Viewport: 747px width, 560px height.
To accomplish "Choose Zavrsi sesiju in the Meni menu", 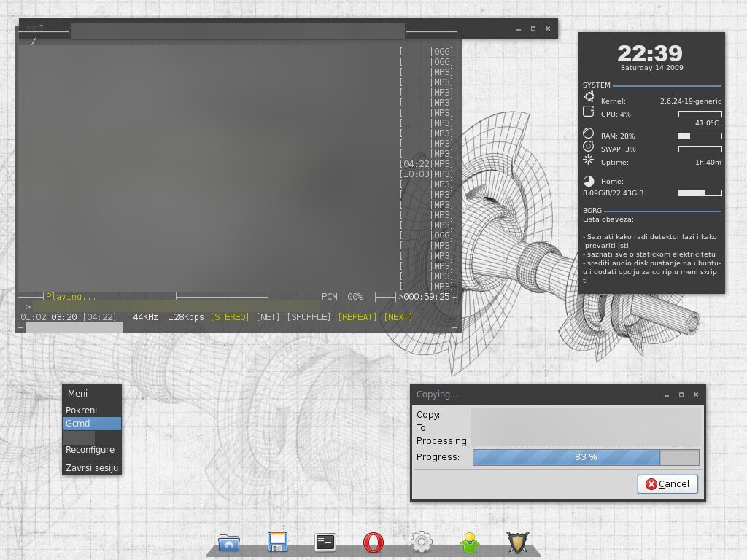I will (x=90, y=467).
